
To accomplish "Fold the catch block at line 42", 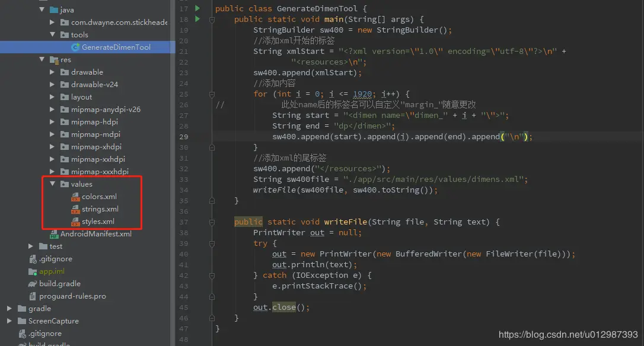I will point(212,275).
